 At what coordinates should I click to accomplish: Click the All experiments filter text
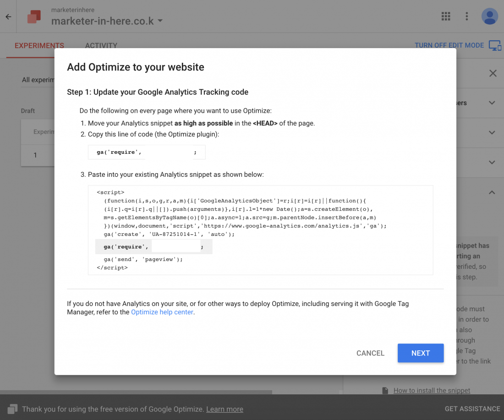point(38,80)
